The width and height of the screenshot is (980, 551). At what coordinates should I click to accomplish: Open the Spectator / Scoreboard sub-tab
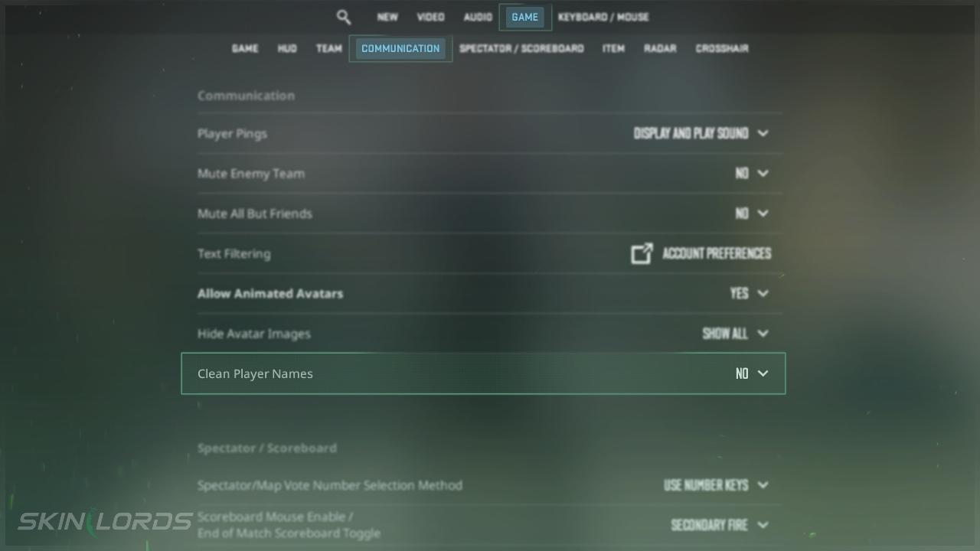click(x=521, y=48)
